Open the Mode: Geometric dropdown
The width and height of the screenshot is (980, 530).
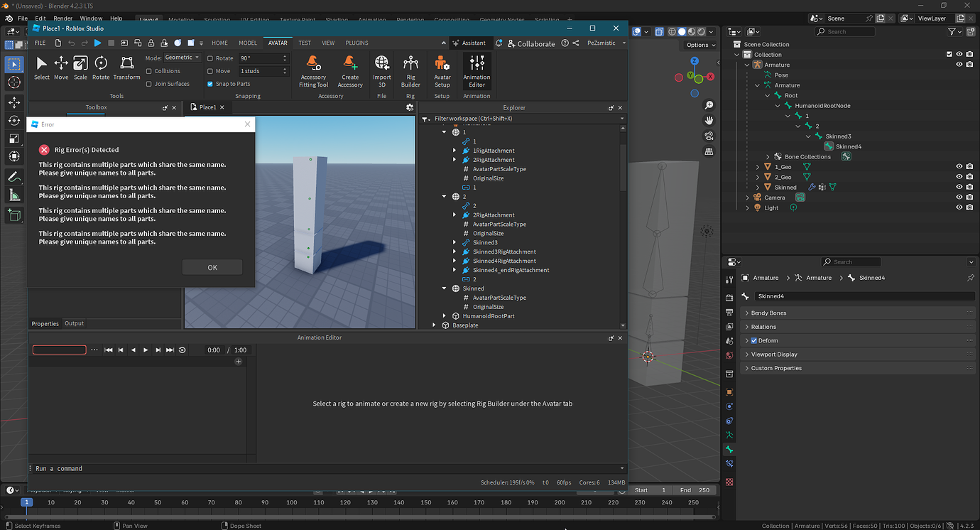tap(182, 58)
